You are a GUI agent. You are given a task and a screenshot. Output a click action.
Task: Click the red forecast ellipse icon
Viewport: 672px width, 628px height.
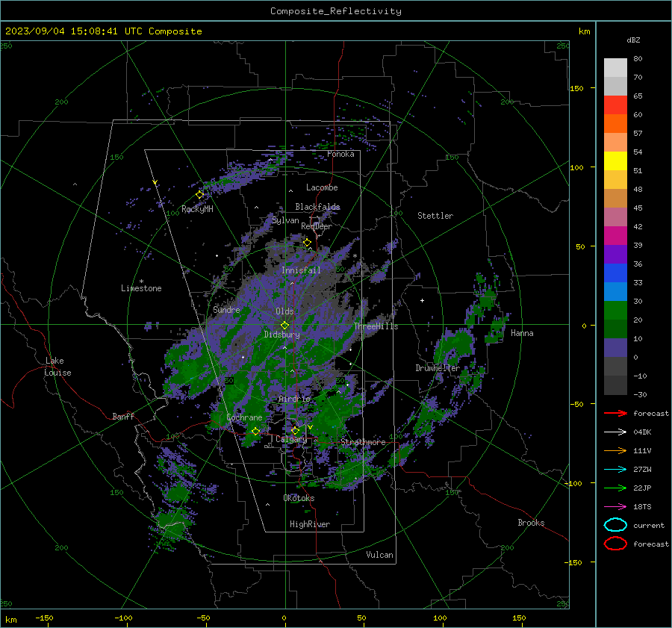click(x=615, y=544)
